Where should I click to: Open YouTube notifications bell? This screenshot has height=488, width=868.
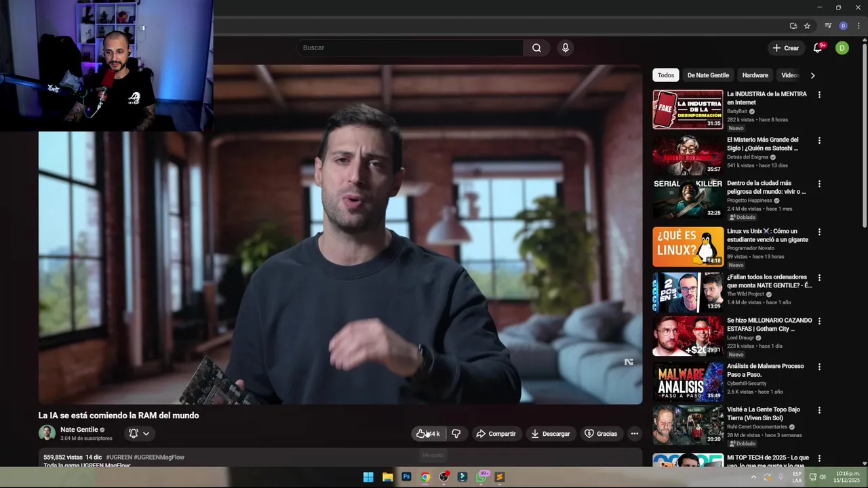click(818, 48)
